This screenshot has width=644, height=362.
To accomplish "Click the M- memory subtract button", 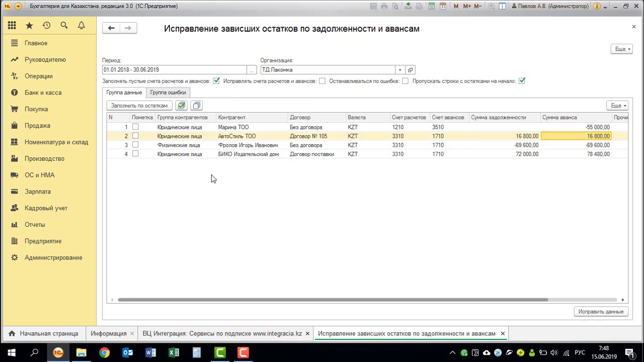I will [x=478, y=6].
